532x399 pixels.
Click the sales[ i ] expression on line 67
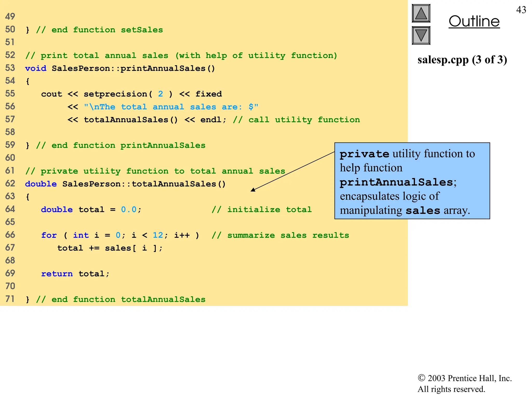point(131,248)
